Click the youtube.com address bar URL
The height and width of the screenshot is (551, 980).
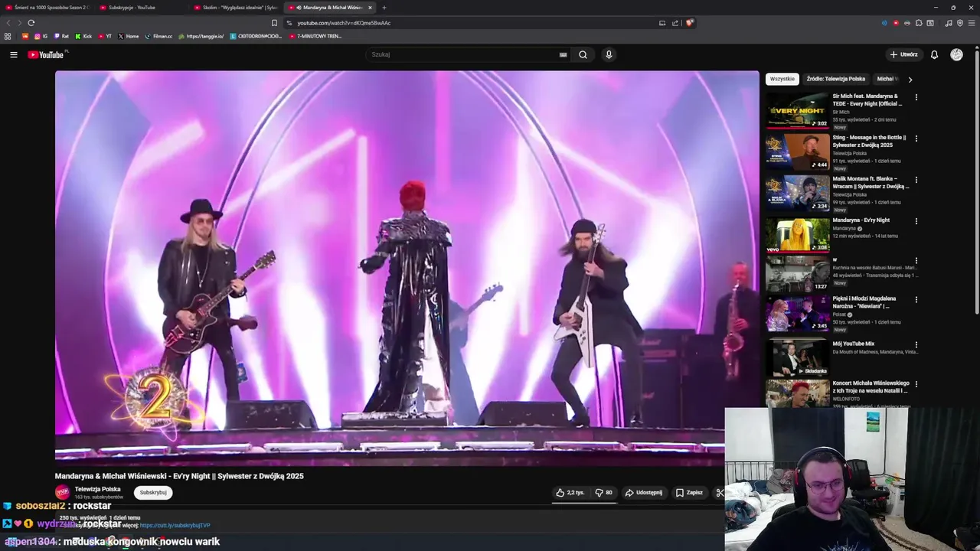click(344, 23)
